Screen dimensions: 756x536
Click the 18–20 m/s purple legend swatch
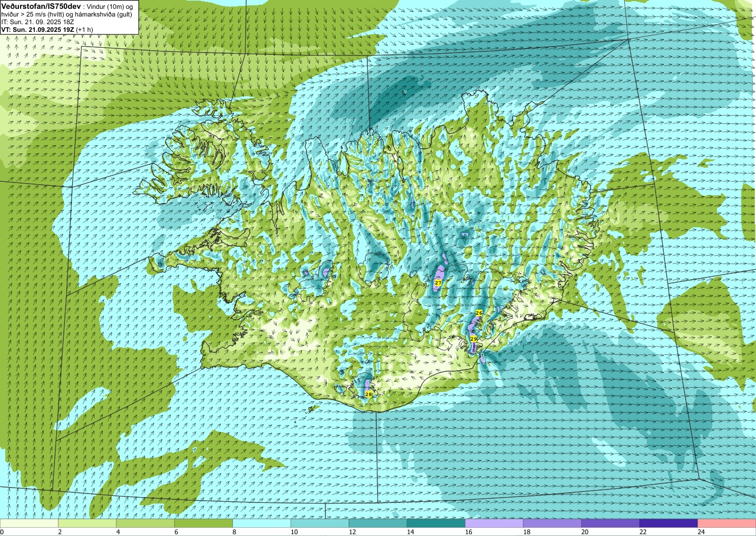(552, 523)
